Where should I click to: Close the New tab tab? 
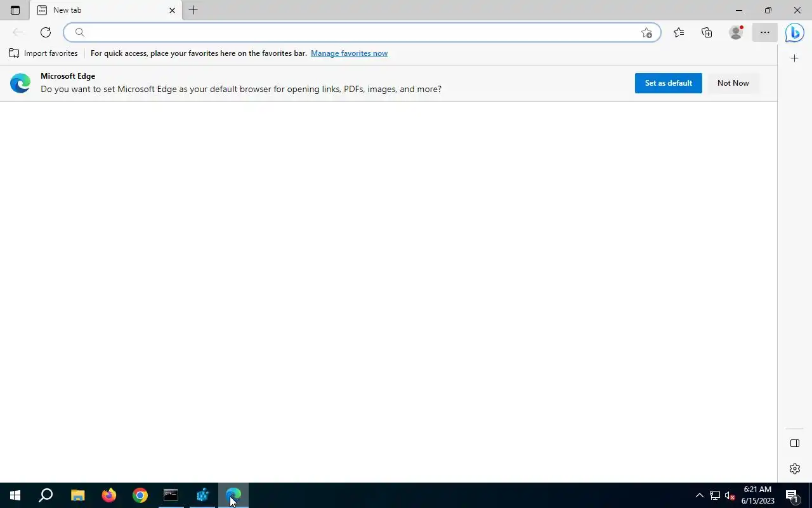click(x=172, y=10)
